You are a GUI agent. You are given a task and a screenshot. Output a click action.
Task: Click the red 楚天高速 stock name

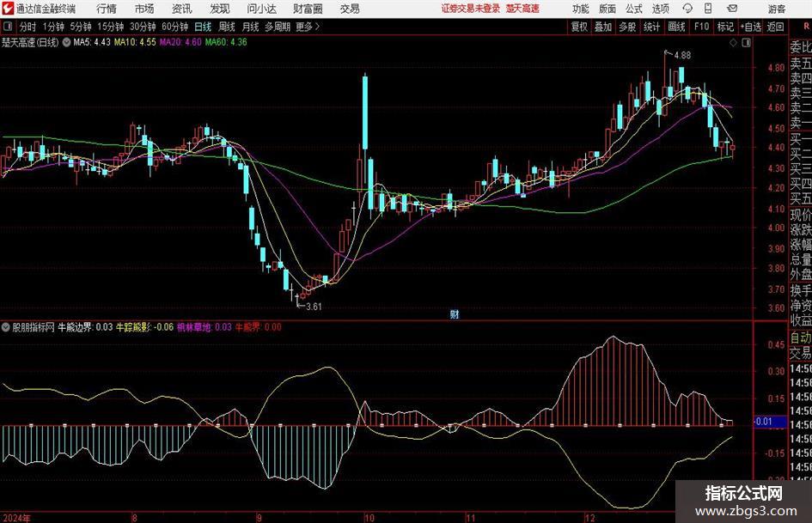pos(522,9)
